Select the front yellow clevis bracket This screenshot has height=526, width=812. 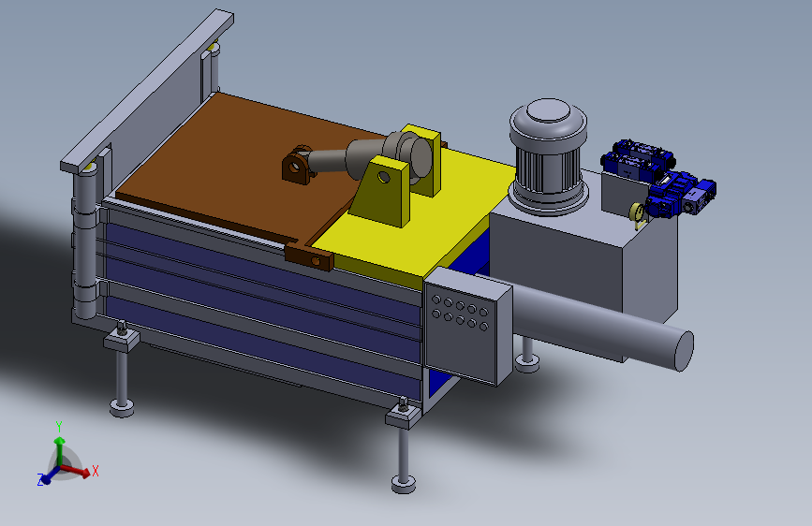pyautogui.click(x=383, y=193)
